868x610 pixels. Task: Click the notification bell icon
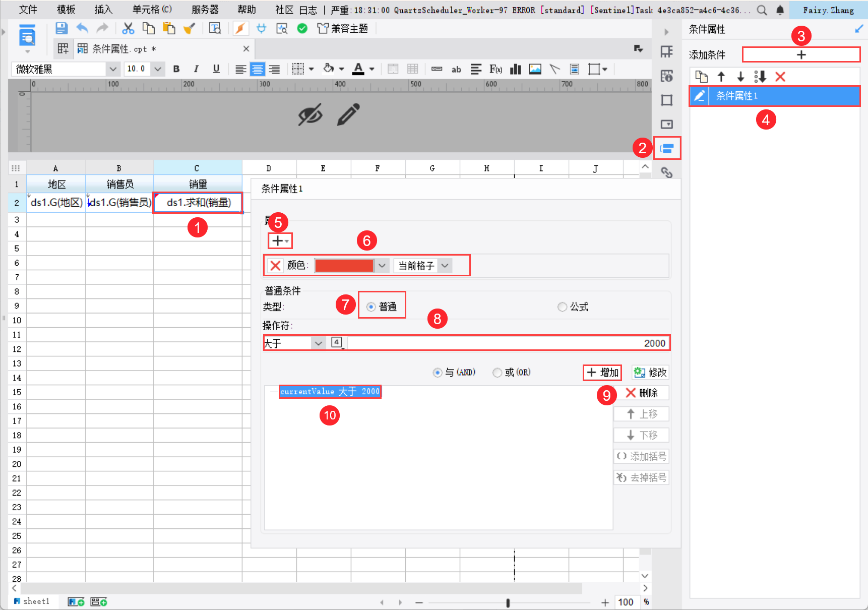pos(780,10)
